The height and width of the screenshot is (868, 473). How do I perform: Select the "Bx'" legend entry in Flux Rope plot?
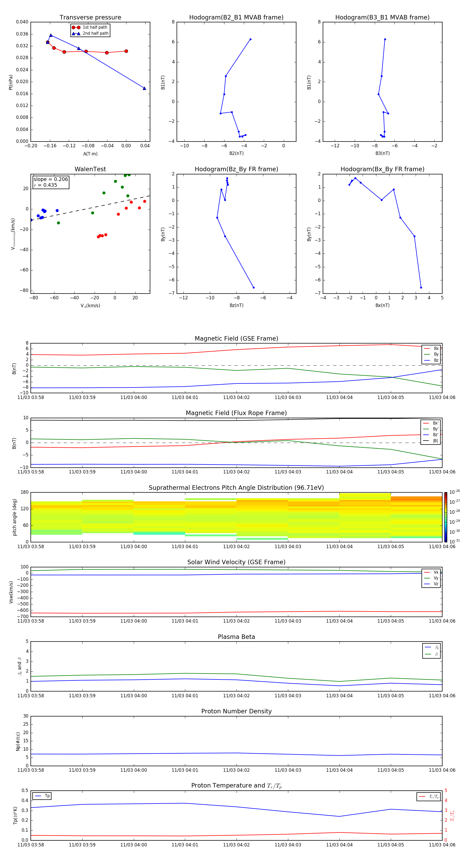pyautogui.click(x=431, y=423)
